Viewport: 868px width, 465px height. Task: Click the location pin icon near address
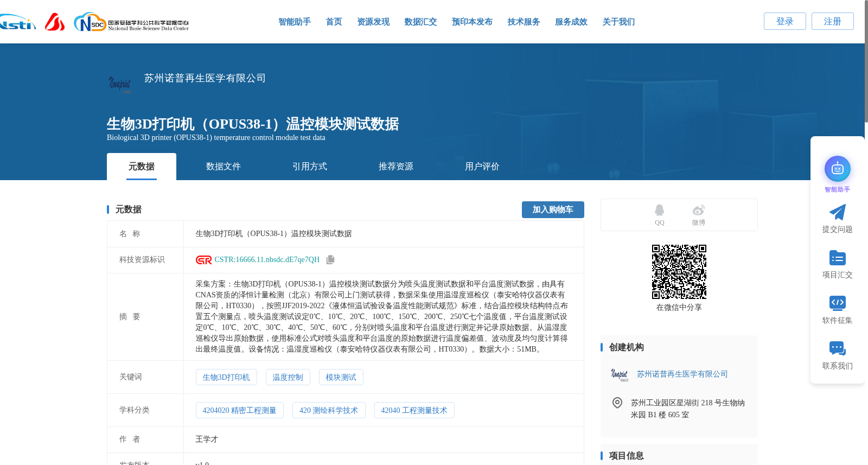(x=617, y=403)
